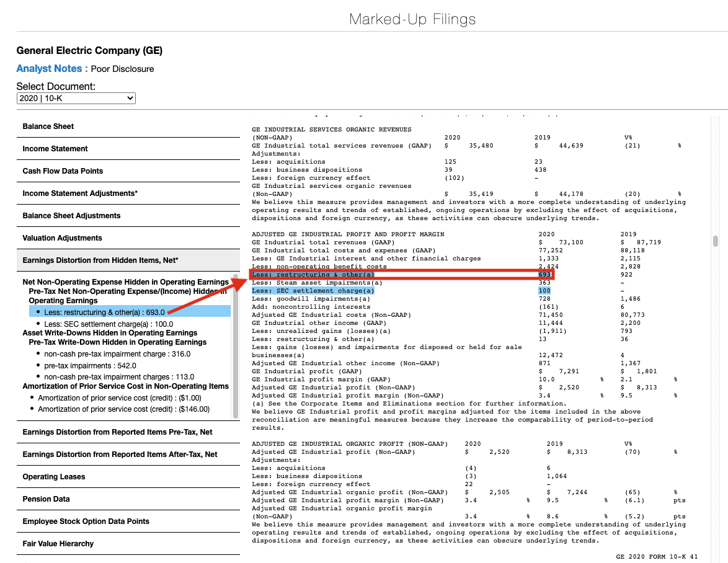Open the Select Document dropdown
728x563 pixels.
point(76,99)
